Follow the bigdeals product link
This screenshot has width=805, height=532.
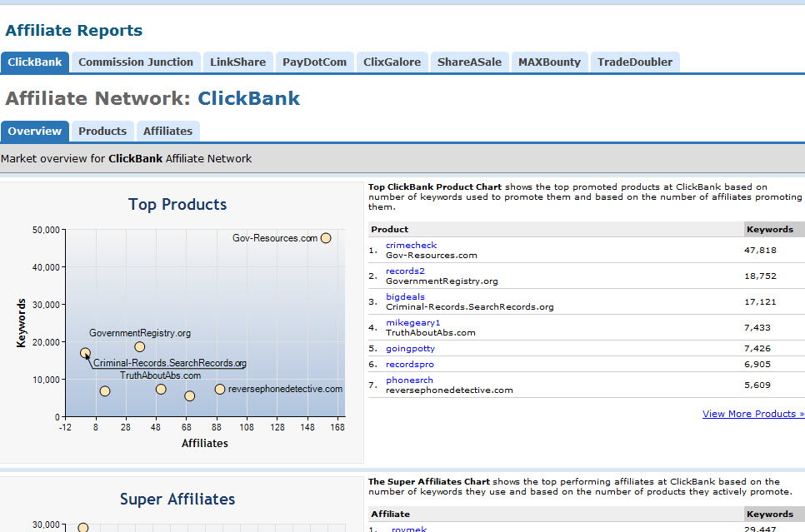[x=405, y=296]
